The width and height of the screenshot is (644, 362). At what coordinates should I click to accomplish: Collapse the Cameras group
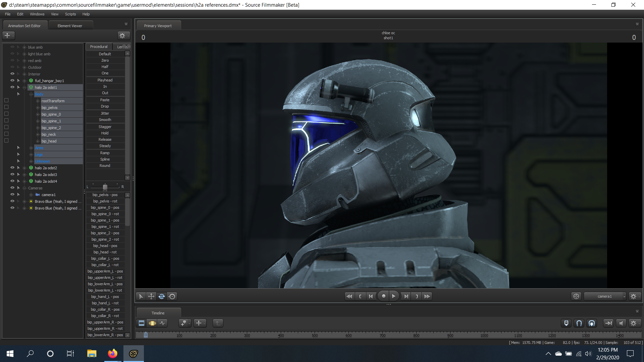pyautogui.click(x=24, y=188)
